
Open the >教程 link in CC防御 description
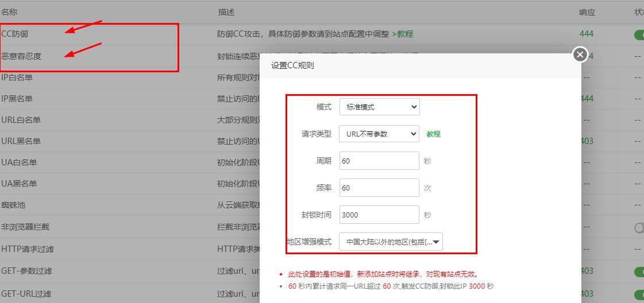point(403,34)
